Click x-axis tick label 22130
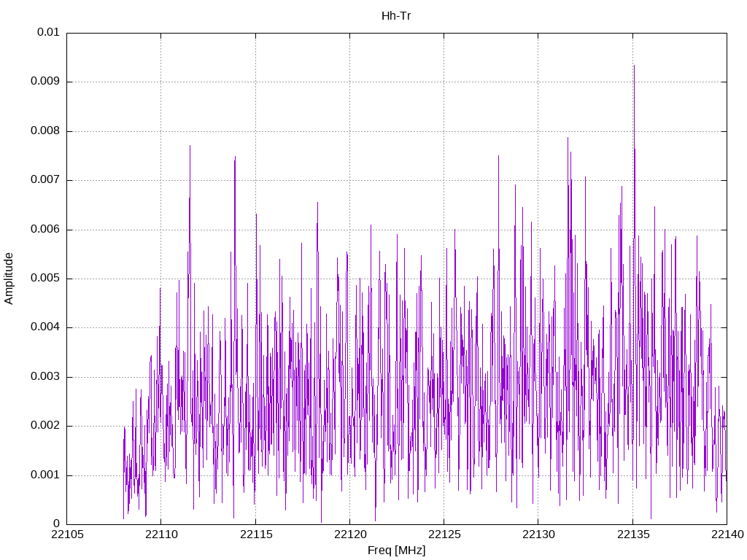 point(539,534)
